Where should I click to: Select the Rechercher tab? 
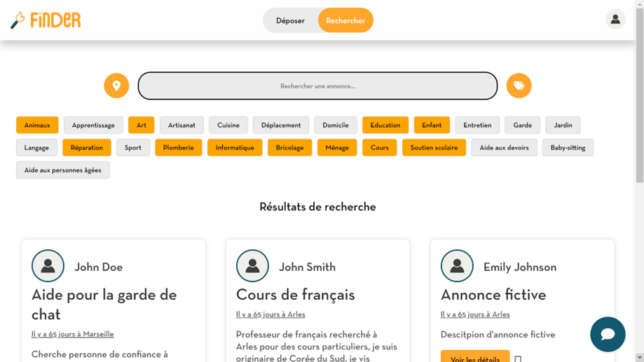click(345, 20)
